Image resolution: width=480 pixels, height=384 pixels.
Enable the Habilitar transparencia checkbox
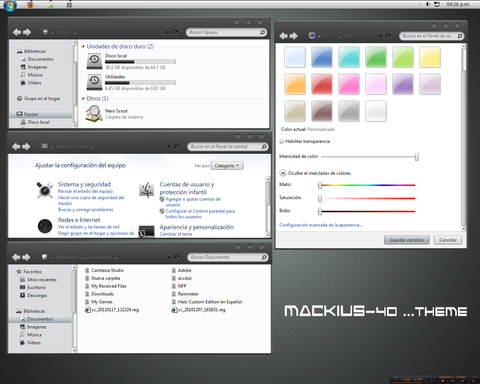[282, 141]
